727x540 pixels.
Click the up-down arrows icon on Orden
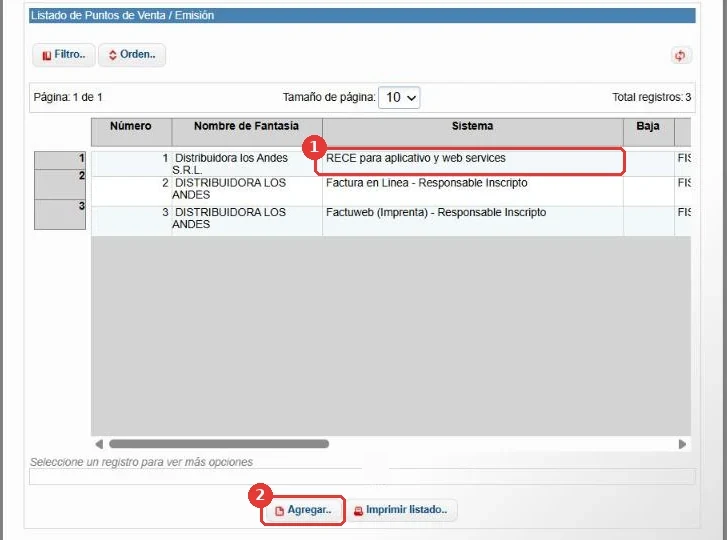click(113, 55)
